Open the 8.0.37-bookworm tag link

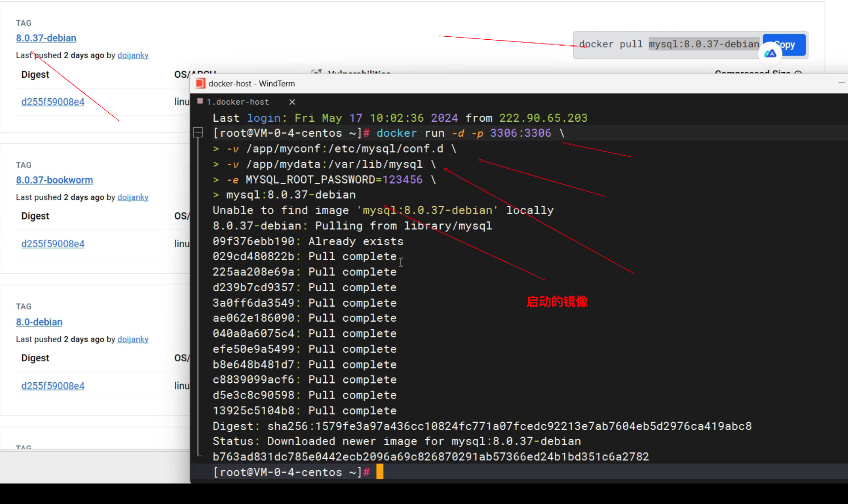click(54, 180)
